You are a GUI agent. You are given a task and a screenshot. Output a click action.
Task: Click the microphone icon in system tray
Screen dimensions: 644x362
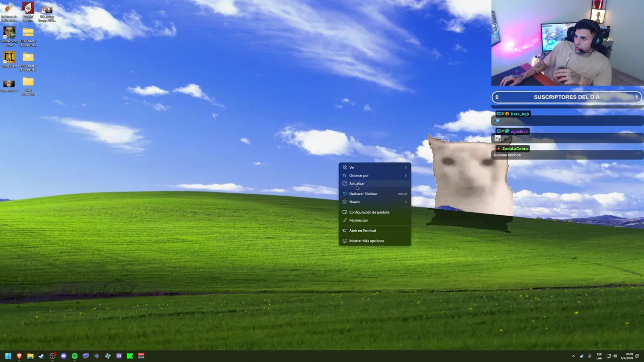[x=590, y=356]
